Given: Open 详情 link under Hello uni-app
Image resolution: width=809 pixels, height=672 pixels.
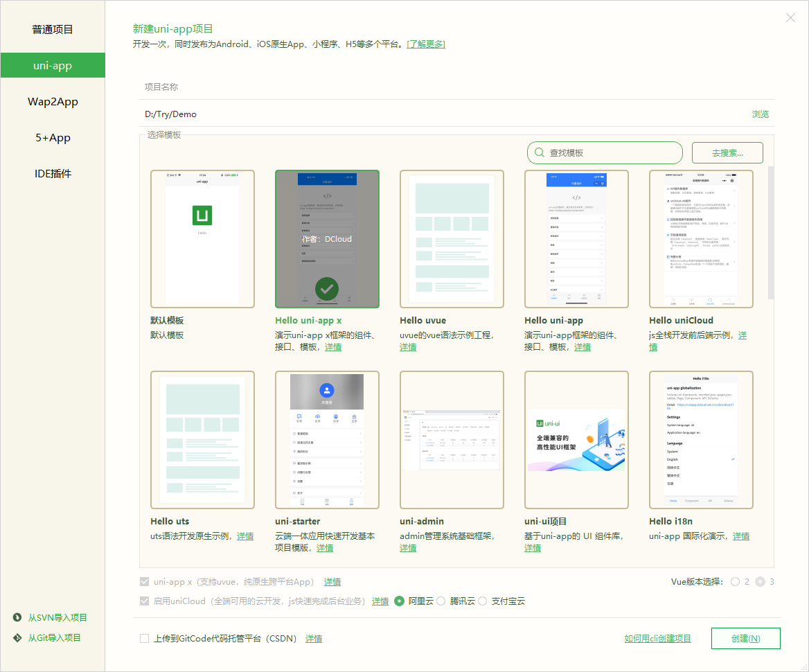Looking at the screenshot, I should (583, 347).
